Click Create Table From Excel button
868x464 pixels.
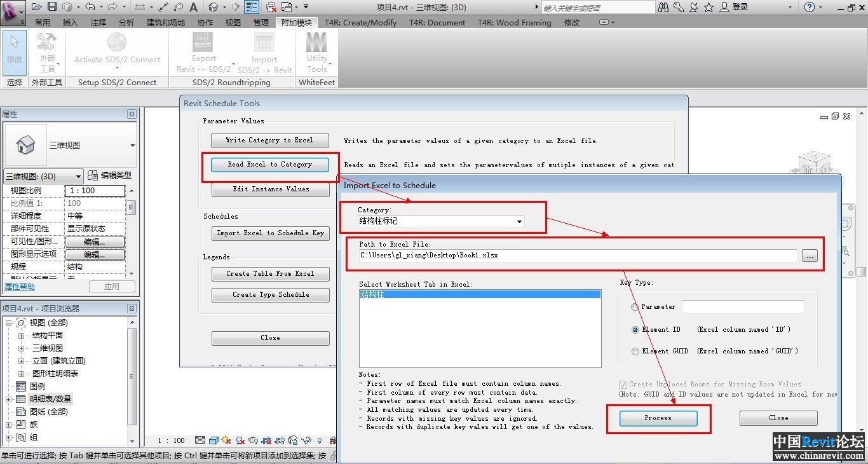pos(270,274)
